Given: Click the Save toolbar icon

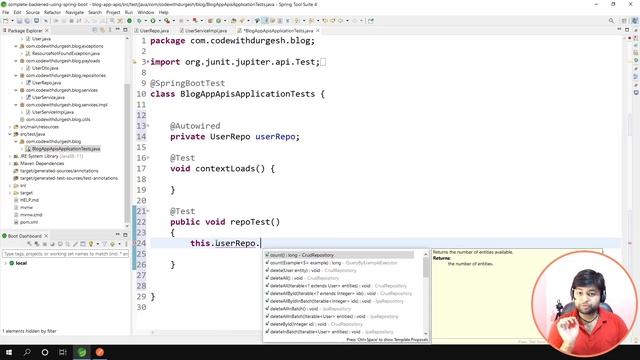Looking at the screenshot, I should [x=19, y=21].
